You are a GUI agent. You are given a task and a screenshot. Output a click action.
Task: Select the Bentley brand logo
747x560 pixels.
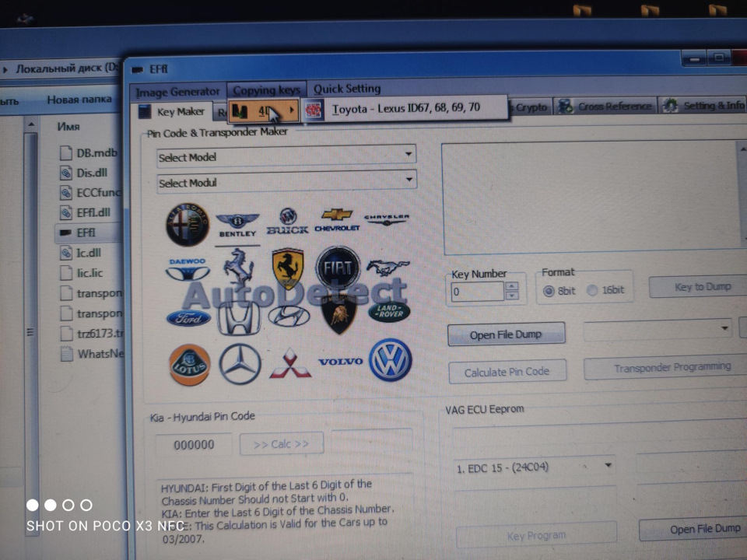[237, 226]
